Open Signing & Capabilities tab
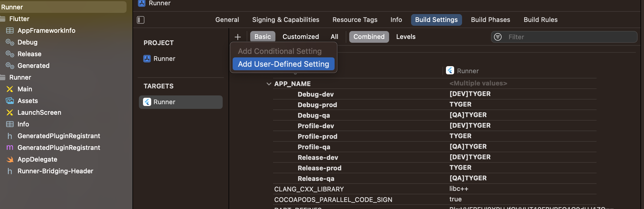Image resolution: width=644 pixels, height=209 pixels. pyautogui.click(x=286, y=20)
